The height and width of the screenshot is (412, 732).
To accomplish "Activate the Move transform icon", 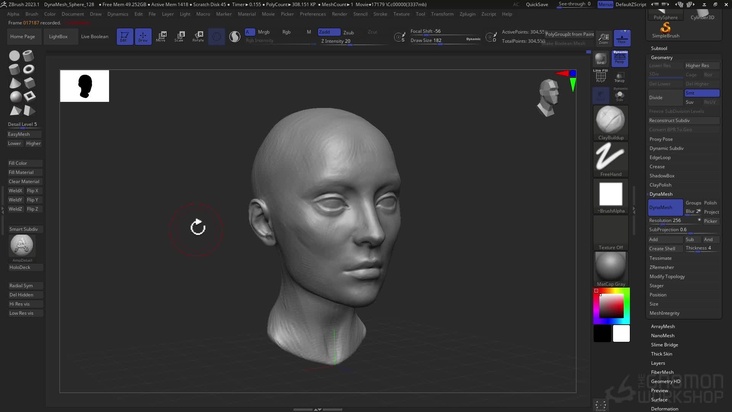I will 161,36.
